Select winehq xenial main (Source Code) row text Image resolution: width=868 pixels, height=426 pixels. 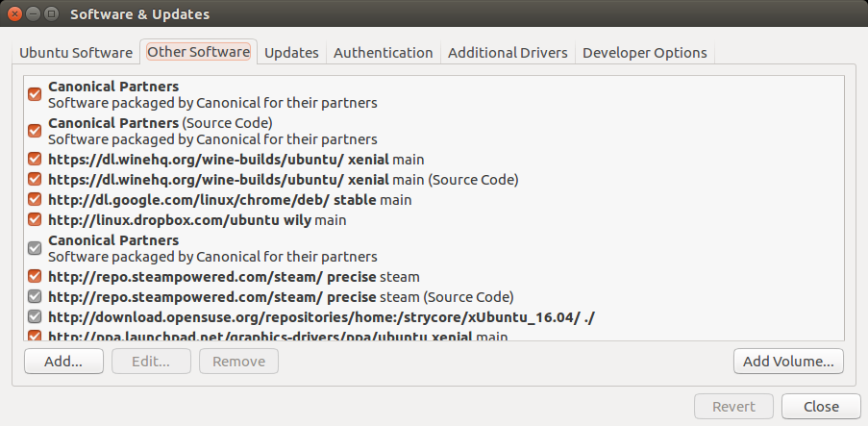point(283,180)
